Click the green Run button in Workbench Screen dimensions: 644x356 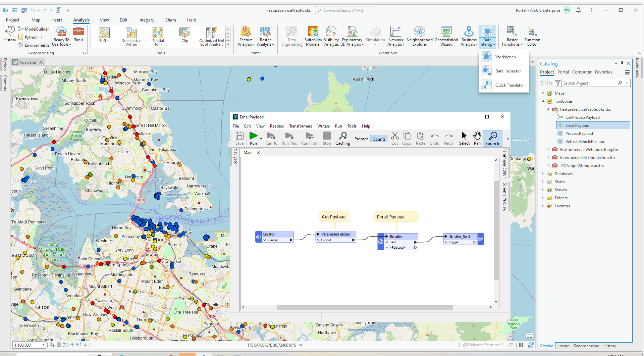point(253,136)
